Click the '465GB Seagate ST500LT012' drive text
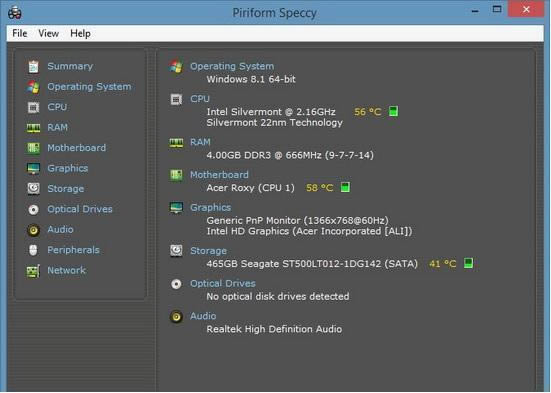The height and width of the screenshot is (393, 551). click(x=312, y=264)
